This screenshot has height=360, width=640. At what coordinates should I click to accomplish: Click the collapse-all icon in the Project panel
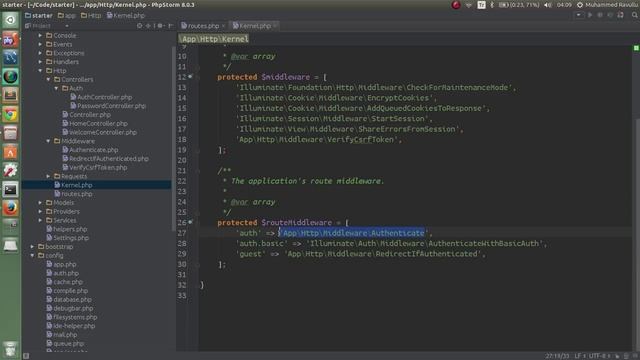coord(148,26)
